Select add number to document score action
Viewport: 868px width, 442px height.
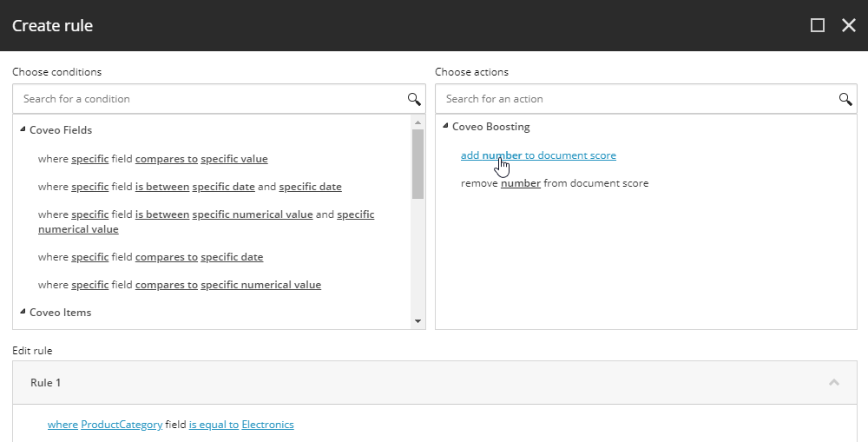tap(538, 155)
